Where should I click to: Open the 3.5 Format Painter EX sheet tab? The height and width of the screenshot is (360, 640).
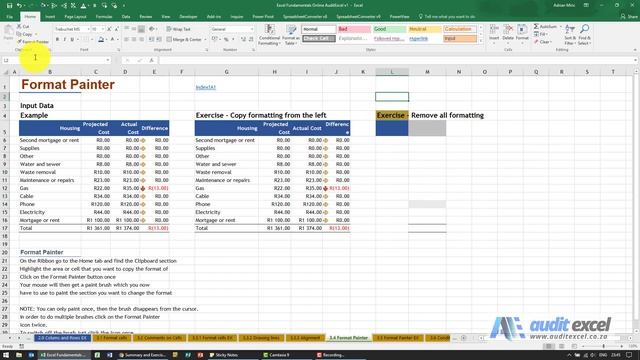[x=397, y=338]
